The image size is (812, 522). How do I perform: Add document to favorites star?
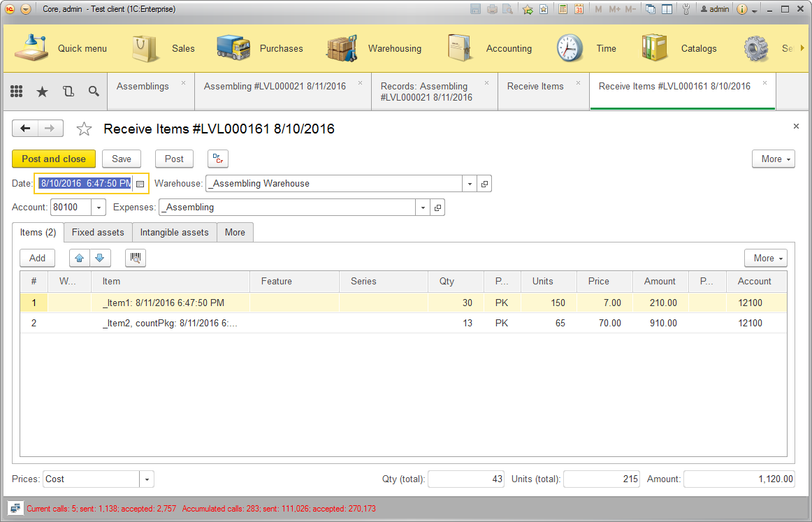click(84, 129)
